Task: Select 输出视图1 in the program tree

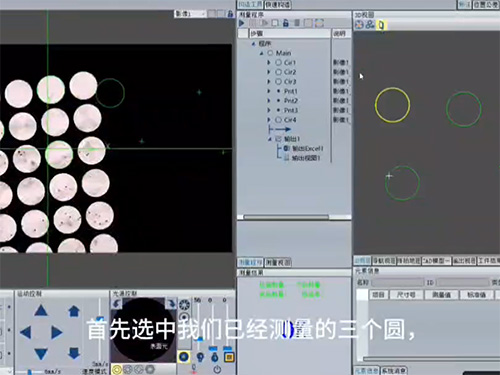Action: (x=306, y=158)
